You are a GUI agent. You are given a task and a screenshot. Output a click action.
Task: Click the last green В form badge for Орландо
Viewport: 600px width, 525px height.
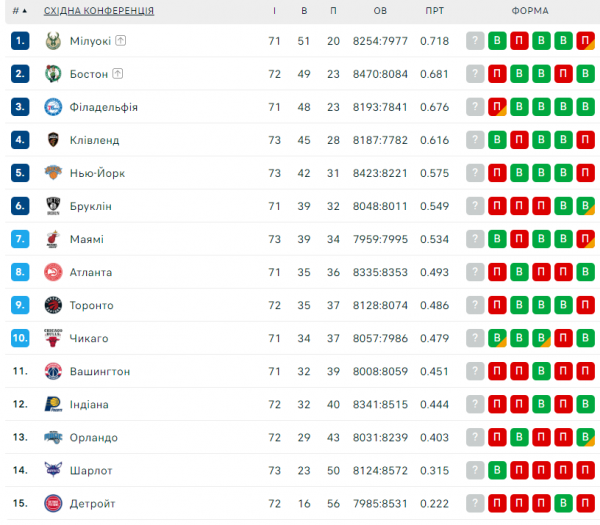tap(587, 437)
